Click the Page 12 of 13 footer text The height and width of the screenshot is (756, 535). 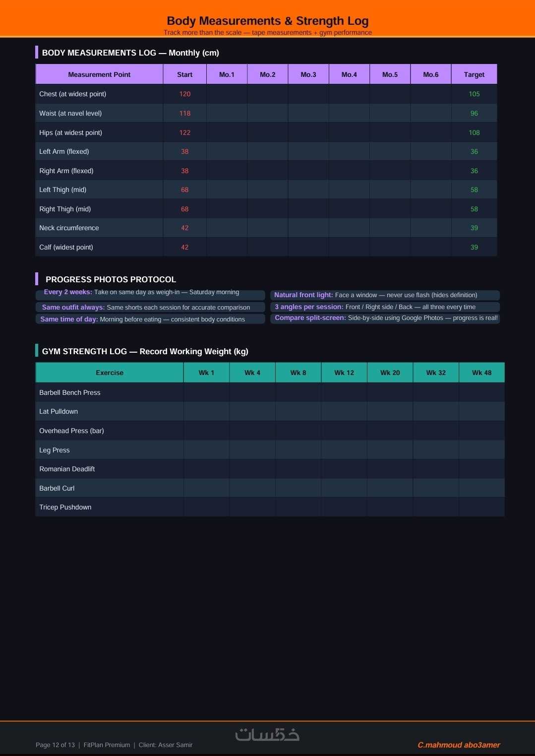click(x=55, y=745)
